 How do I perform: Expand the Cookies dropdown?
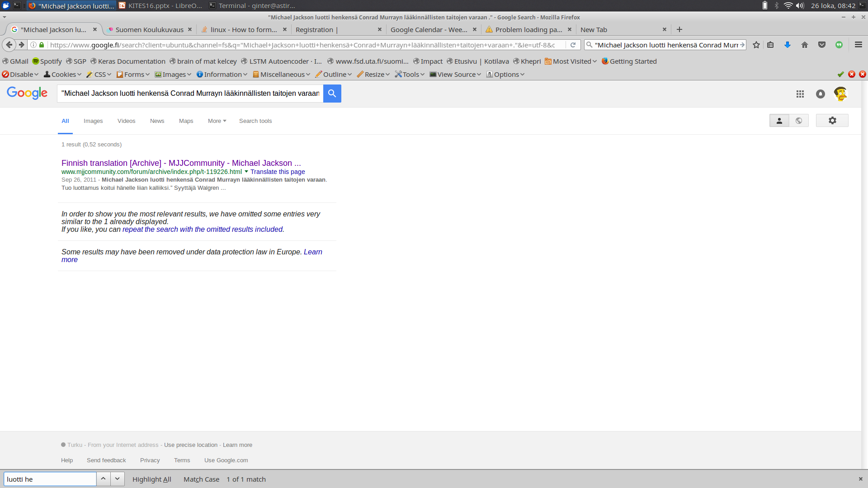click(63, 74)
